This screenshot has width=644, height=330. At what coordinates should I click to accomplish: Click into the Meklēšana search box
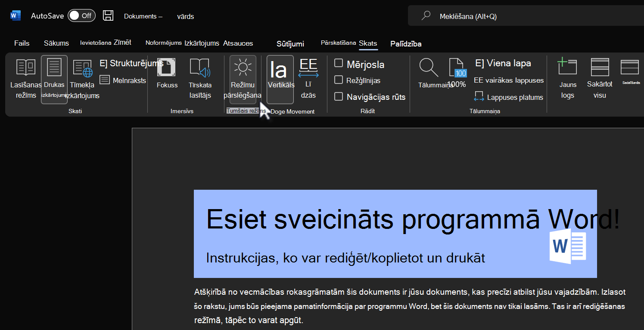[x=526, y=16]
